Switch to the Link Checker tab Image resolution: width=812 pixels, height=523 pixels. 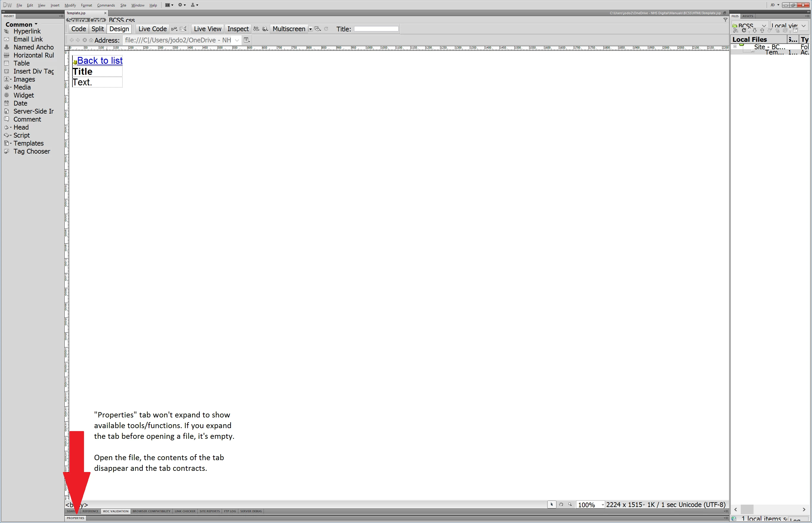click(x=185, y=511)
